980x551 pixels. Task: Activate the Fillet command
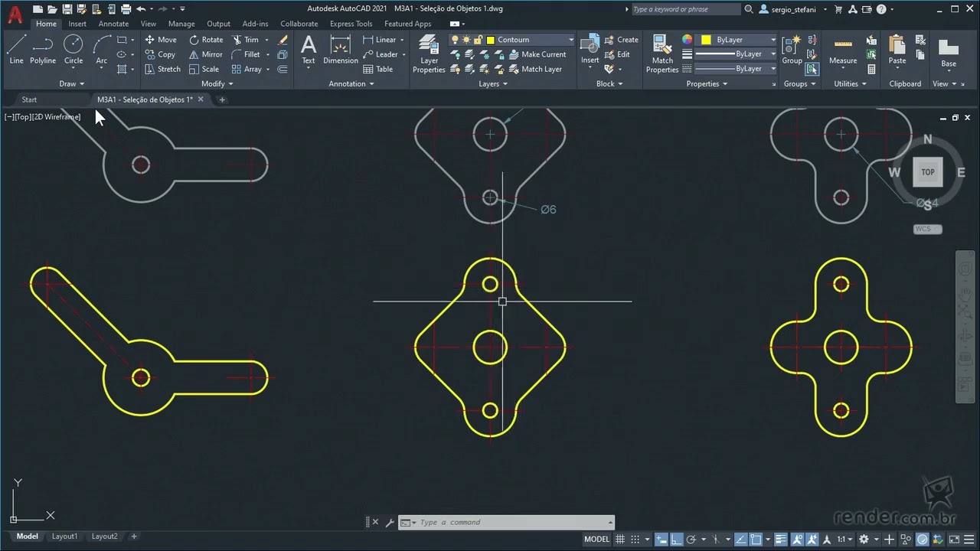(x=247, y=54)
